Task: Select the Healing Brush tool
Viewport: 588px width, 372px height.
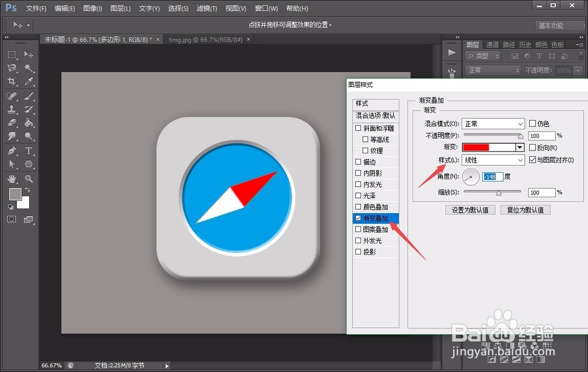Action: click(x=12, y=96)
